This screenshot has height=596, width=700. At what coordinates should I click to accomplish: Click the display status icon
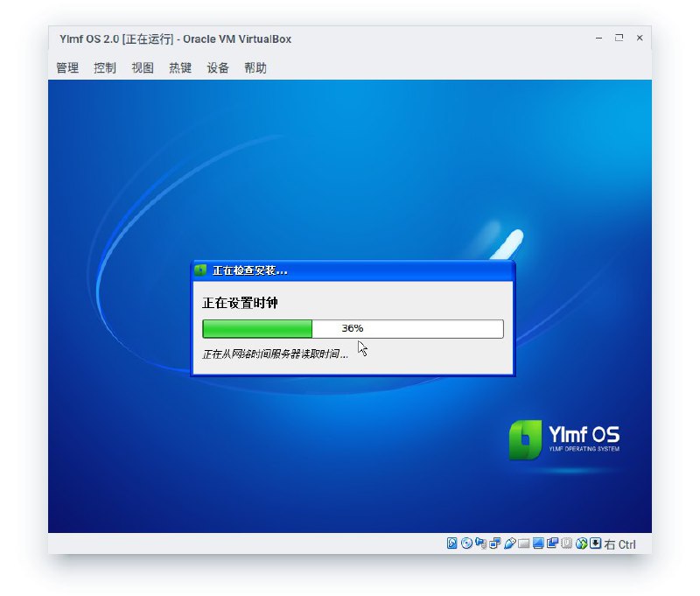538,543
